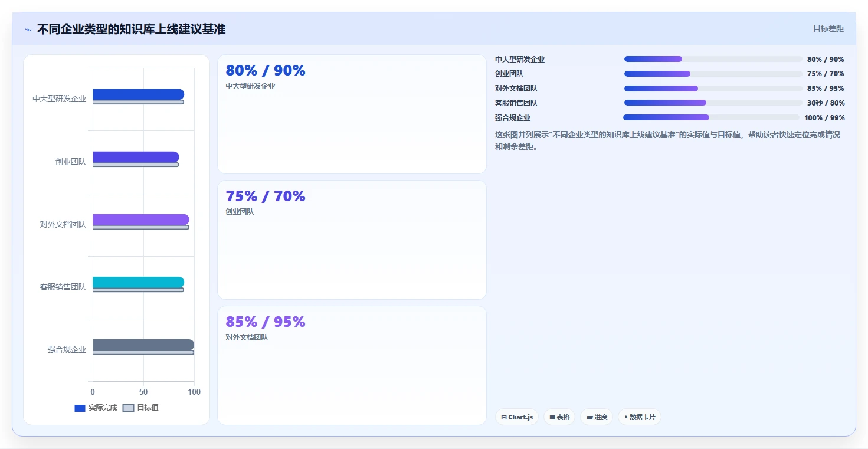The width and height of the screenshot is (868, 449).
Task: Click the 客服销售团队 label in the progress list
Action: coord(516,103)
